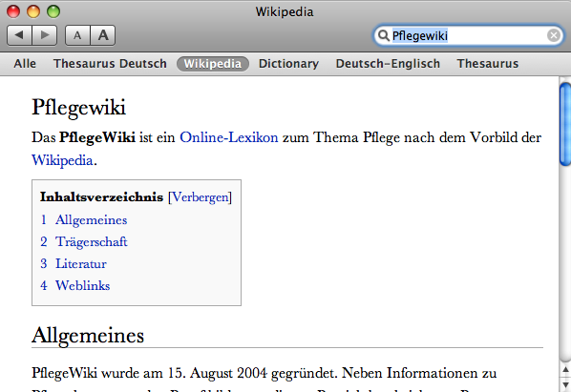Image resolution: width=571 pixels, height=392 pixels.
Task: Open the Online-Lexikon link
Action: (229, 137)
